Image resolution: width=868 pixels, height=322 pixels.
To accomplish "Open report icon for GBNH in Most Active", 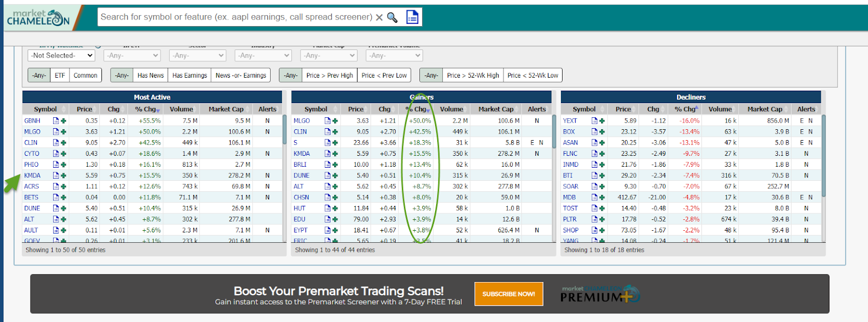I will (x=56, y=121).
